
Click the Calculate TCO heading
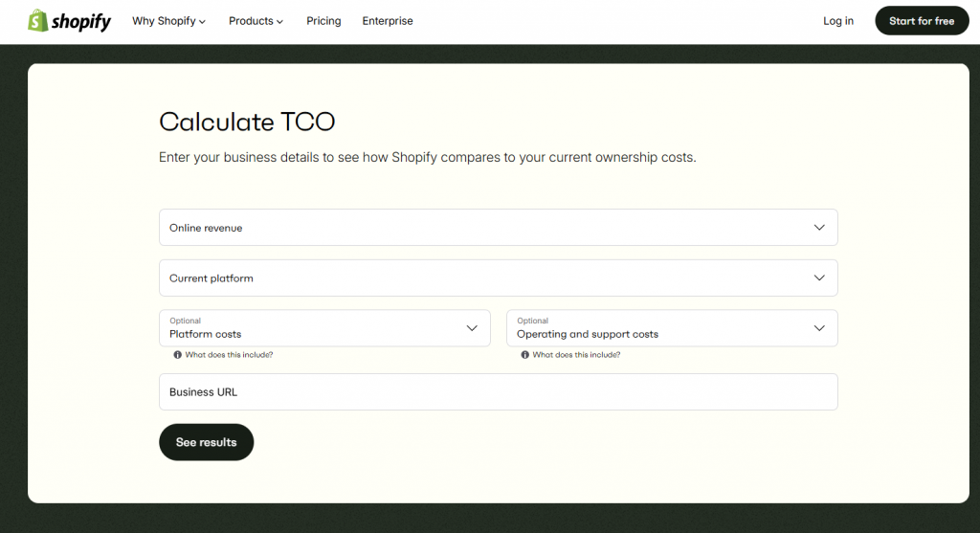pos(247,122)
